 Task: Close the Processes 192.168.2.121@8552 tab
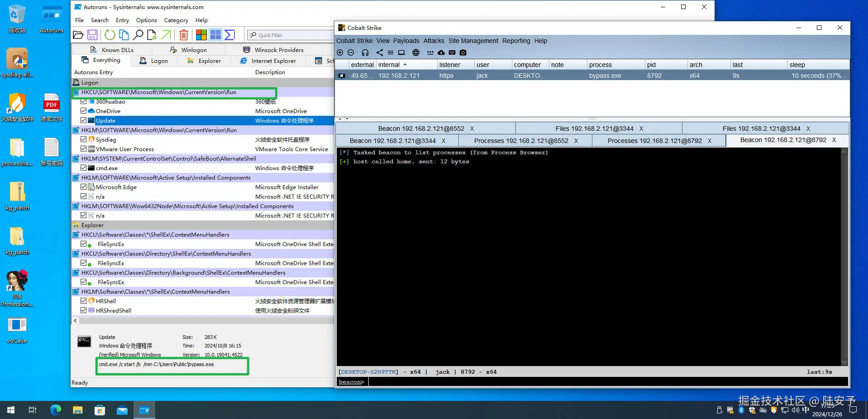pos(576,141)
